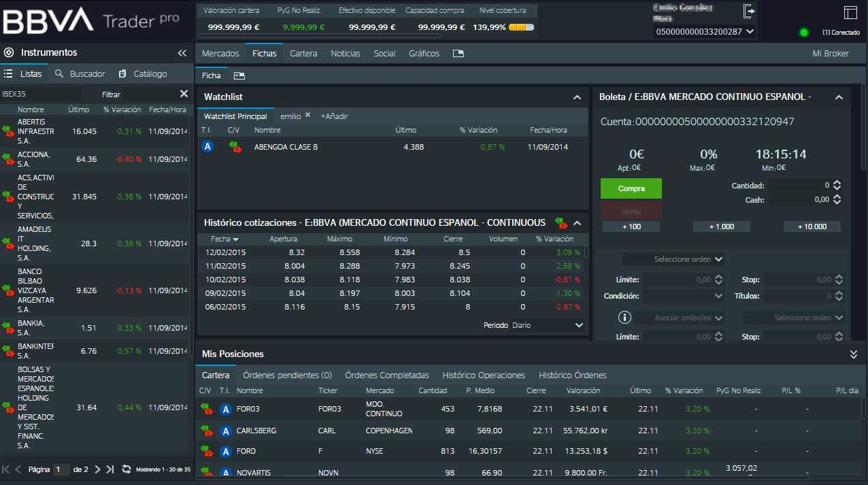Click the Buscador magnifier icon
Viewport: 868px width, 485px height.
[x=59, y=73]
